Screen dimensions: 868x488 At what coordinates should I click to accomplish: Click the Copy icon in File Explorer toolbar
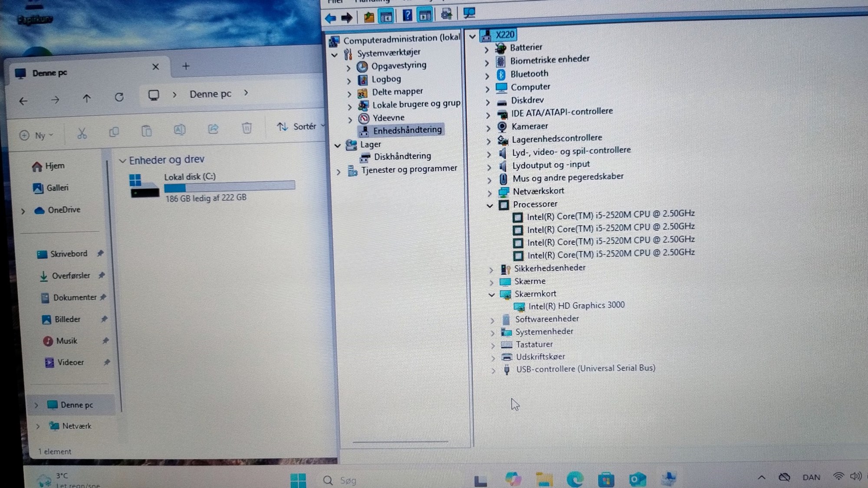114,132
